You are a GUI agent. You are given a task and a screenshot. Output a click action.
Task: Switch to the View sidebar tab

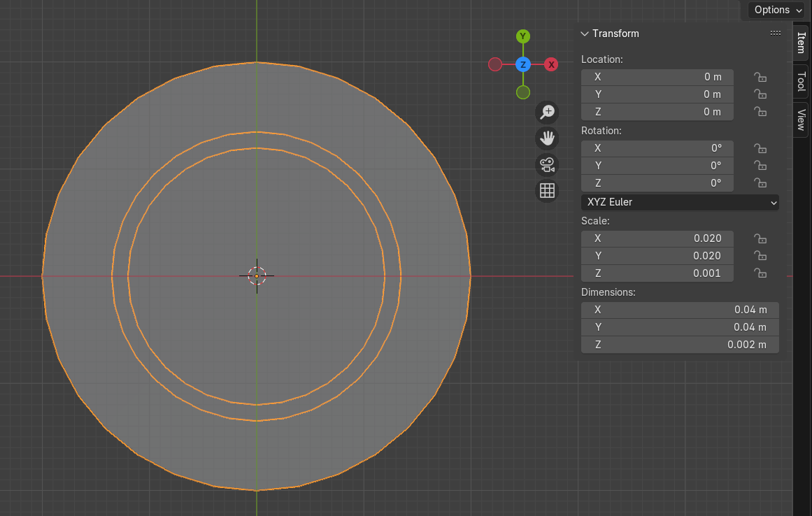[801, 120]
